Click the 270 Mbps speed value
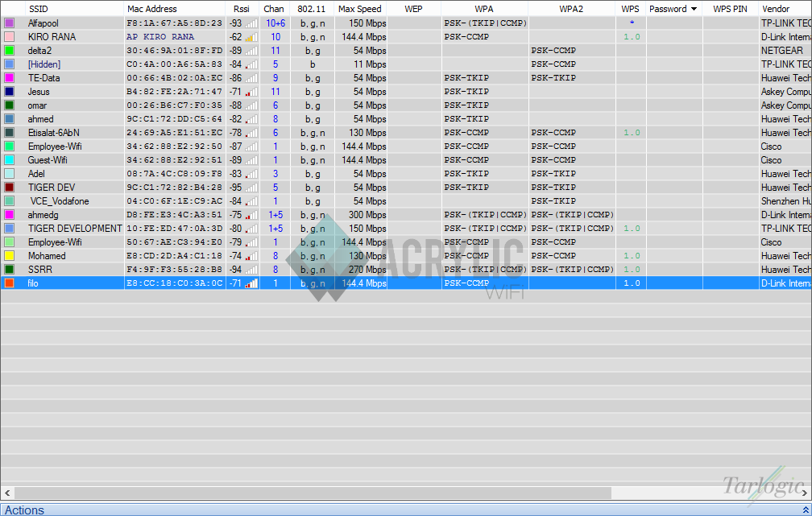812x516 pixels. coord(367,269)
